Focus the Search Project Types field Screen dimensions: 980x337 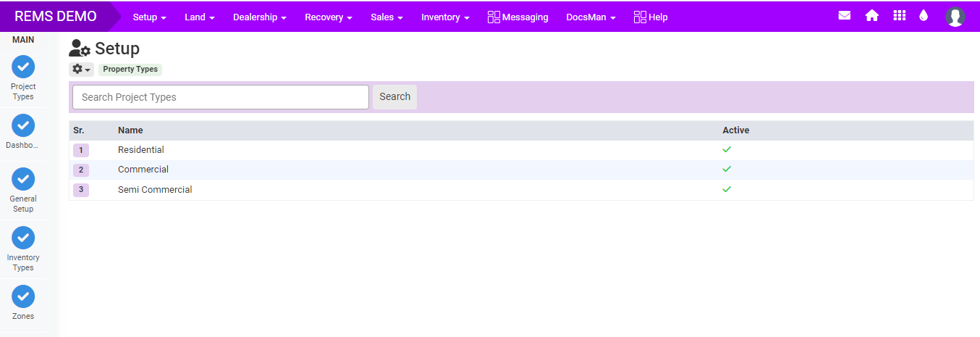221,97
